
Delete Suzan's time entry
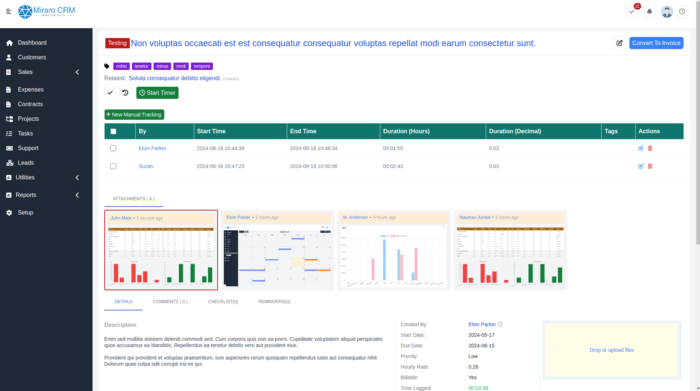[x=650, y=166]
